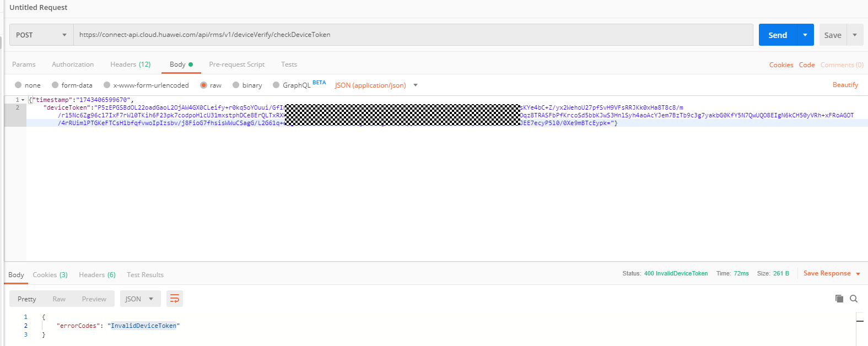Open the POST method dropdown
The image size is (868, 346).
(x=41, y=35)
